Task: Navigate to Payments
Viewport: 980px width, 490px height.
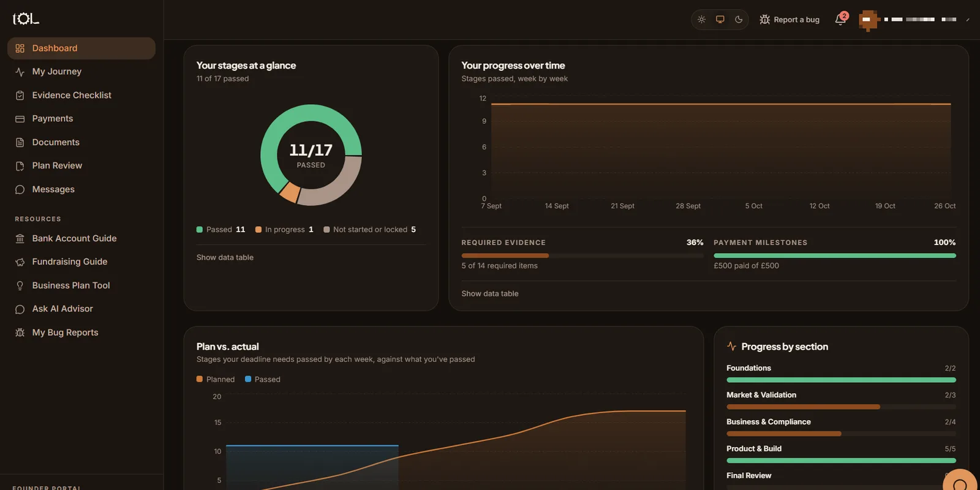Action: [81, 119]
